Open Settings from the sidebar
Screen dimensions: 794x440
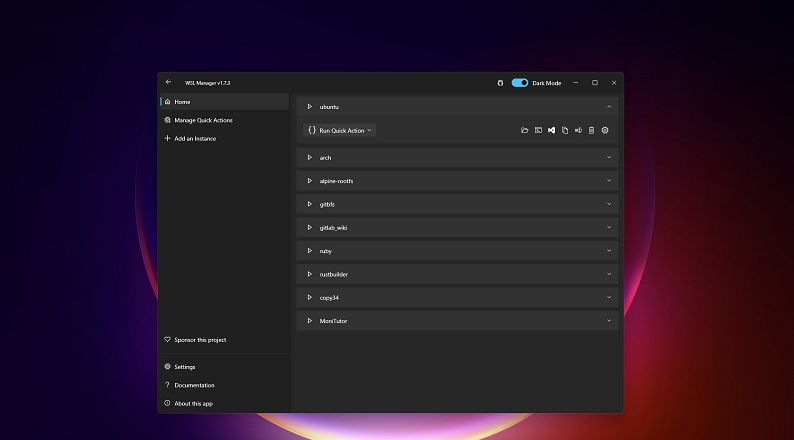coord(224,367)
